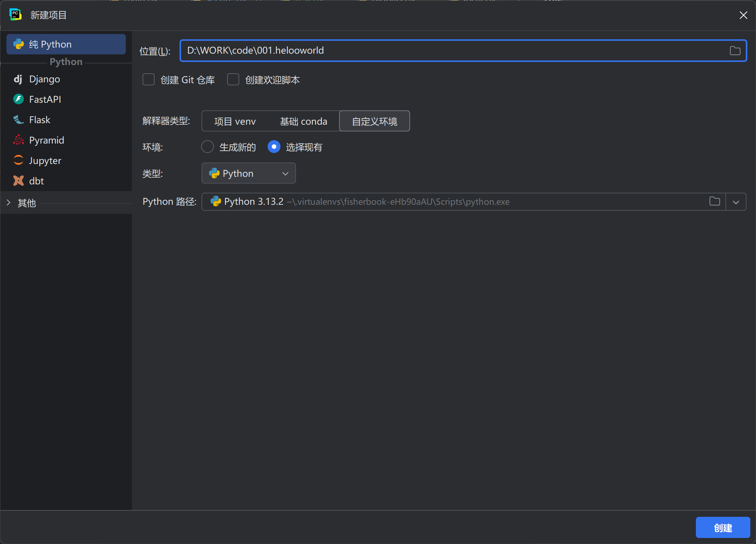
Task: Click folder browse icon in location field
Action: [735, 51]
